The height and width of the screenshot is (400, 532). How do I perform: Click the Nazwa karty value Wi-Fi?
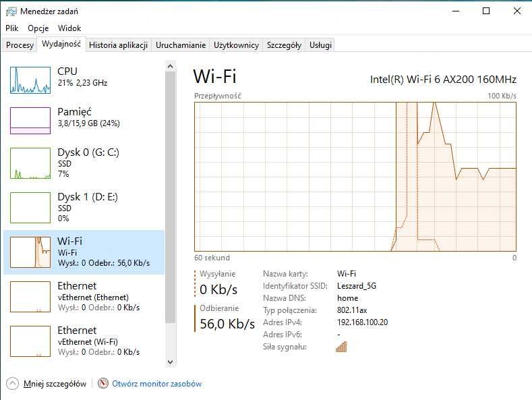[x=347, y=274]
